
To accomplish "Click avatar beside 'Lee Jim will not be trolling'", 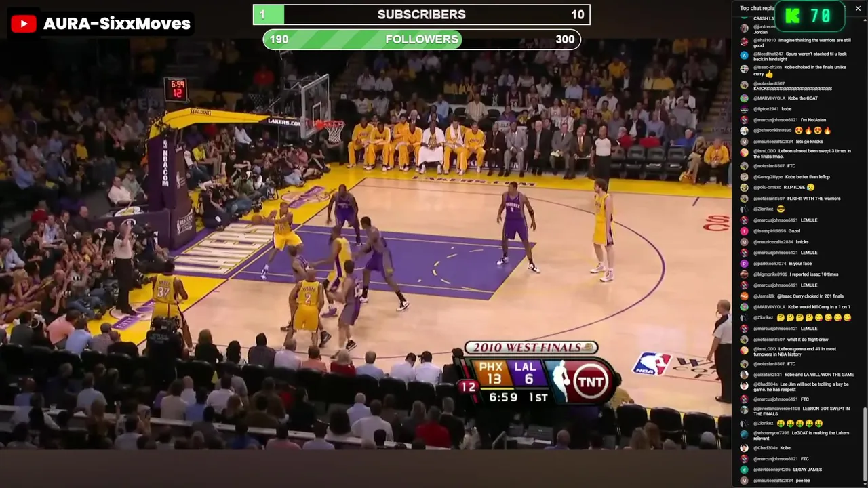I will tap(744, 385).
